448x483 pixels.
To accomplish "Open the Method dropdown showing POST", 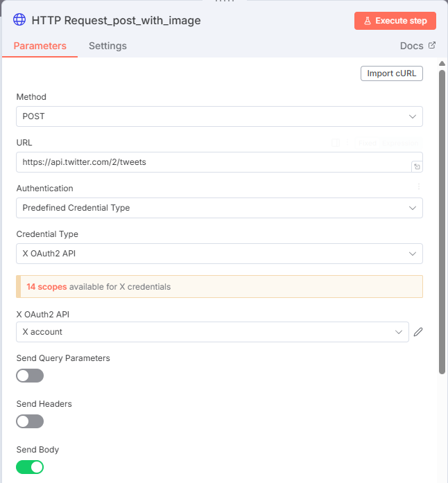I will [x=219, y=116].
